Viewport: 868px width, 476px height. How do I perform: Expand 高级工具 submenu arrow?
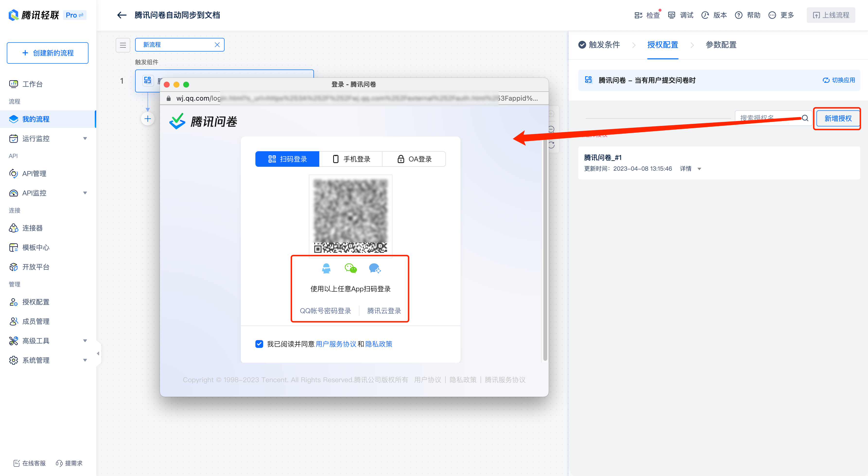85,341
